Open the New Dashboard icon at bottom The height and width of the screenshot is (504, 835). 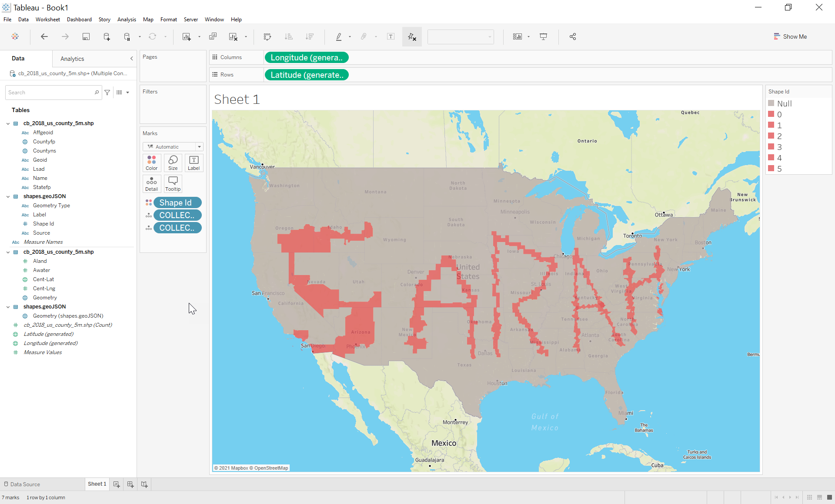click(130, 484)
